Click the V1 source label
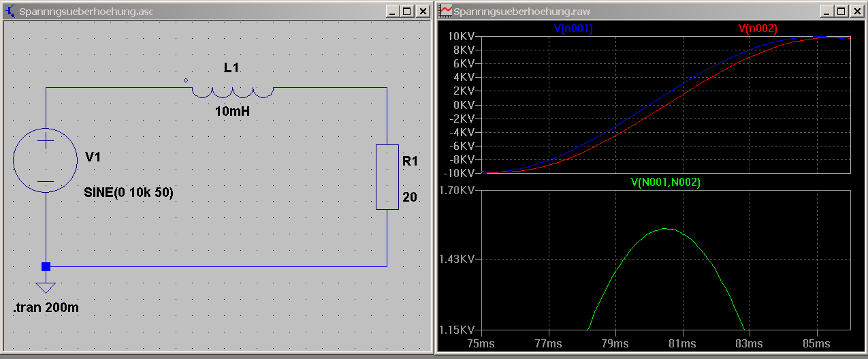The image size is (868, 359). (93, 157)
